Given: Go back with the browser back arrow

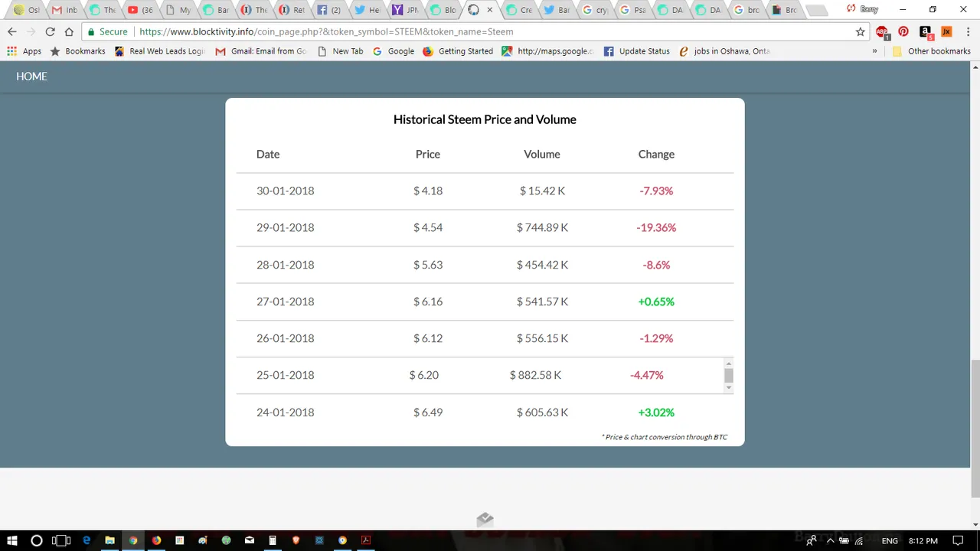Looking at the screenshot, I should (x=11, y=32).
